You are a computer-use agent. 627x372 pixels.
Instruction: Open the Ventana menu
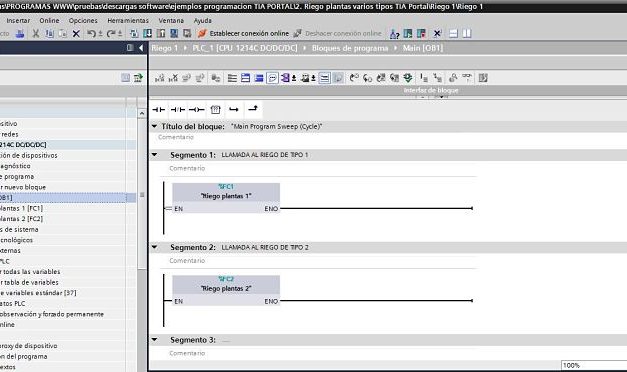pyautogui.click(x=171, y=20)
